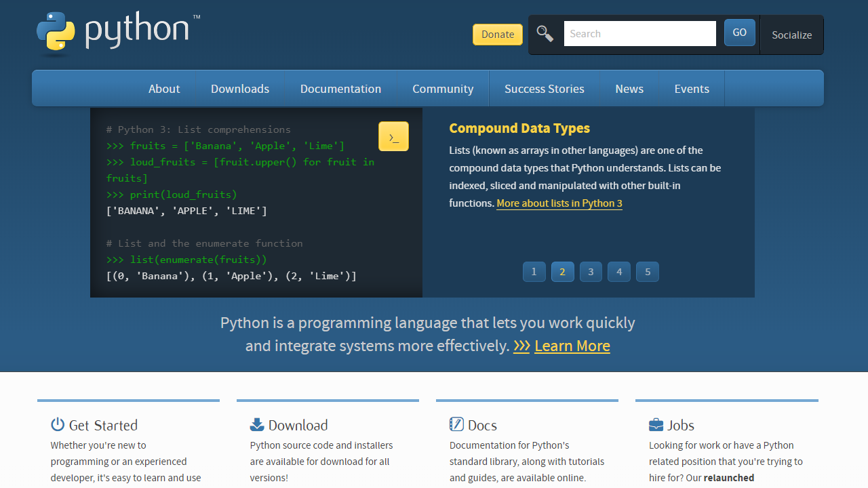The image size is (868, 488).
Task: Click the triple-chevron icon before Learn More
Action: coord(521,346)
